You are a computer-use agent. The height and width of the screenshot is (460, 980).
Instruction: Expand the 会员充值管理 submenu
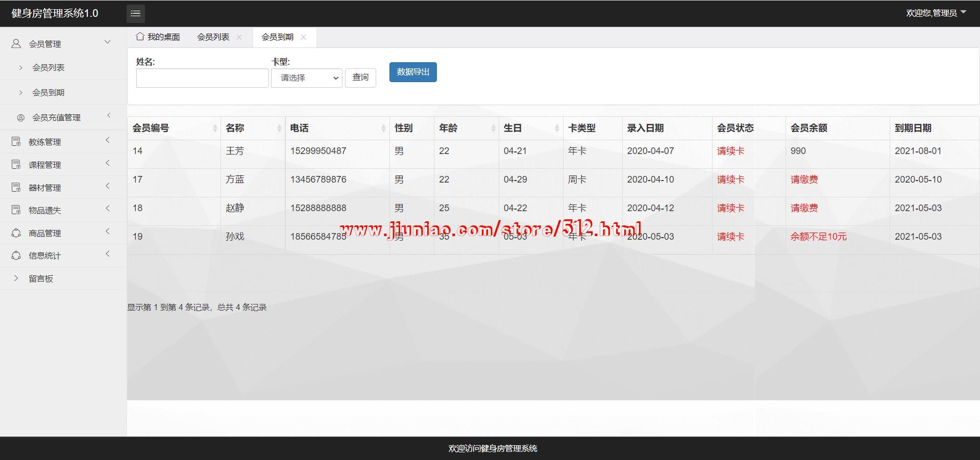pyautogui.click(x=108, y=116)
